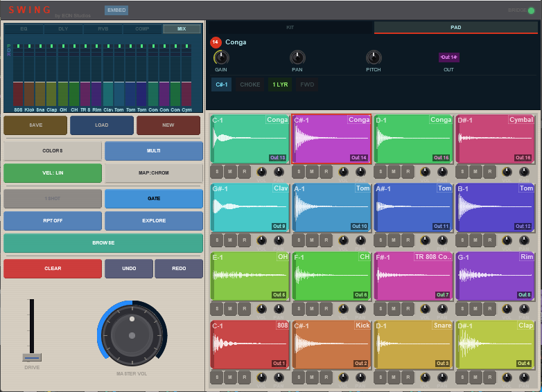The image size is (542, 392).
Task: Open the Out 14 output selector
Action: (x=448, y=57)
